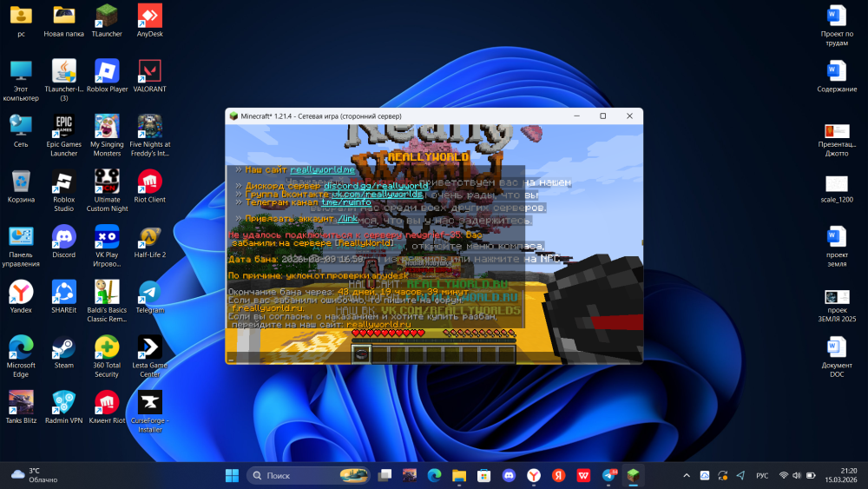Image resolution: width=868 pixels, height=489 pixels.
Task: Select the SHAREit desktop shortcut
Action: [x=63, y=298]
